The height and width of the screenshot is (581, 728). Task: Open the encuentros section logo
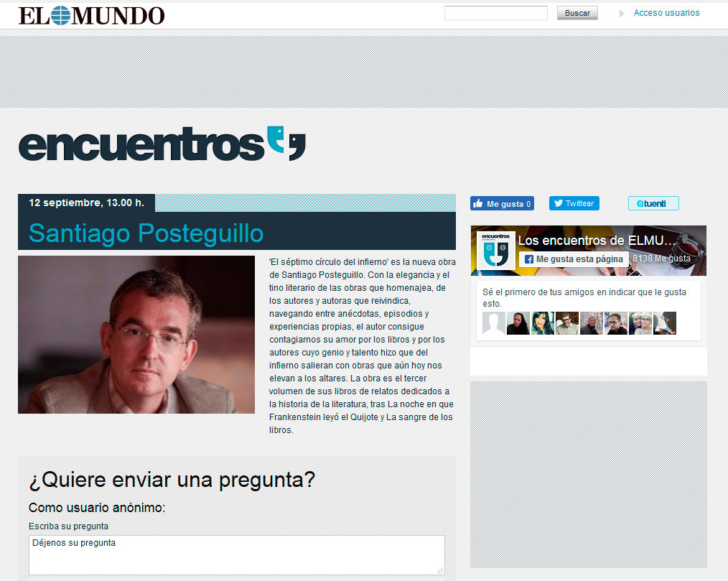click(x=162, y=144)
